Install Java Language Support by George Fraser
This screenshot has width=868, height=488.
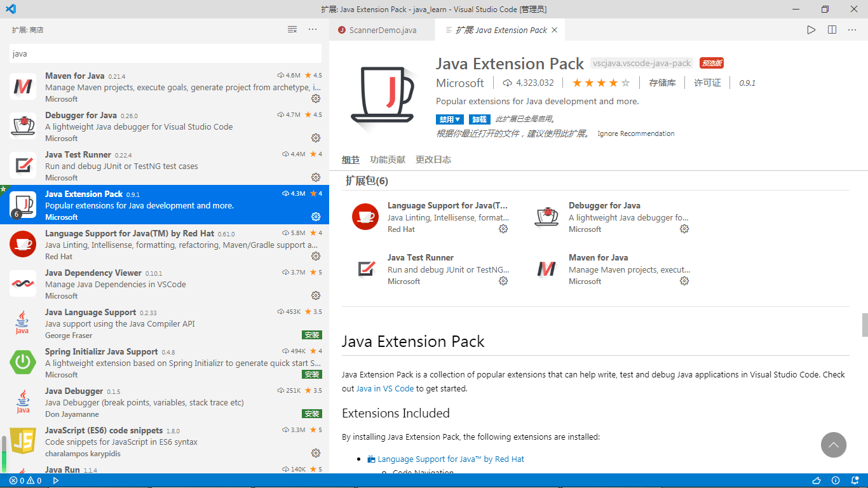click(312, 335)
